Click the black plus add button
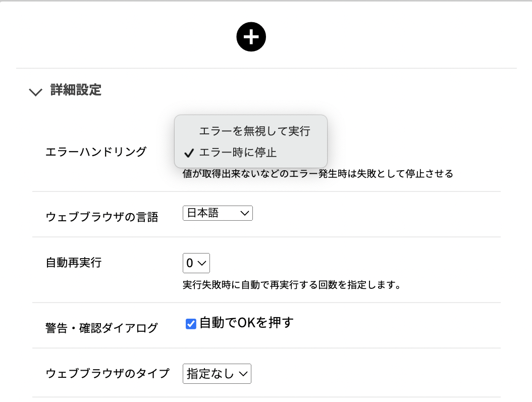 coord(251,37)
